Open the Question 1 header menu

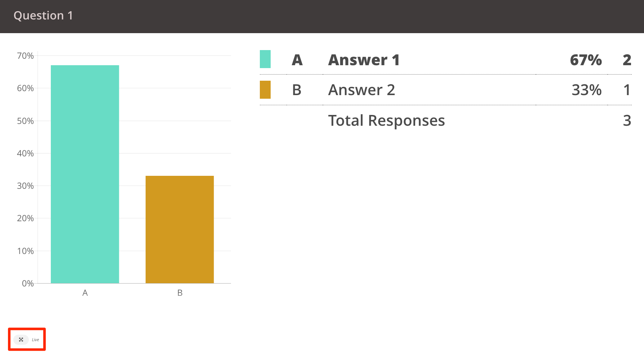tap(43, 15)
